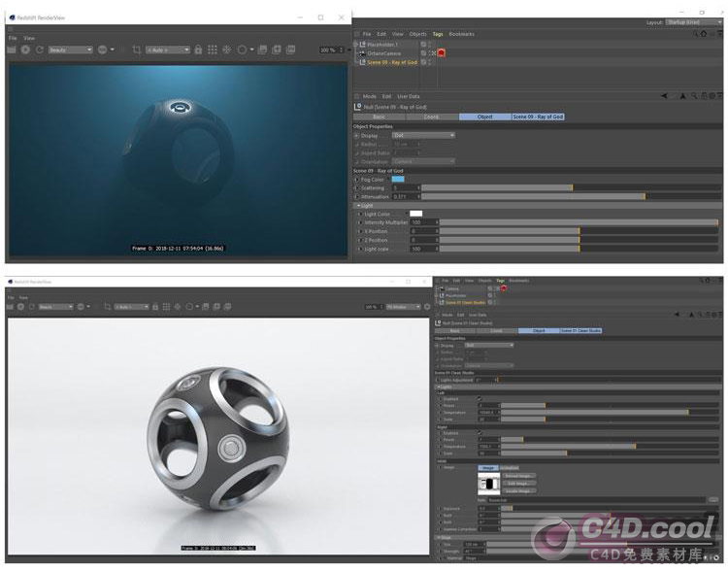Click Edit Image button
This screenshot has height=571, width=728.
pos(518,484)
